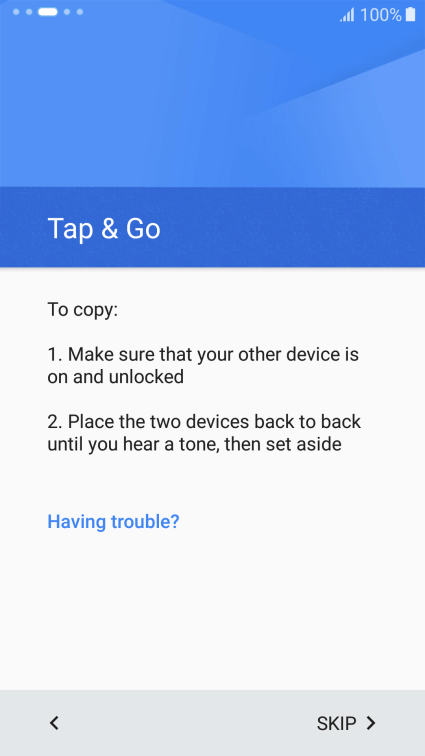The image size is (425, 756).
Task: Go back using the left chevron arrow
Action: point(54,723)
